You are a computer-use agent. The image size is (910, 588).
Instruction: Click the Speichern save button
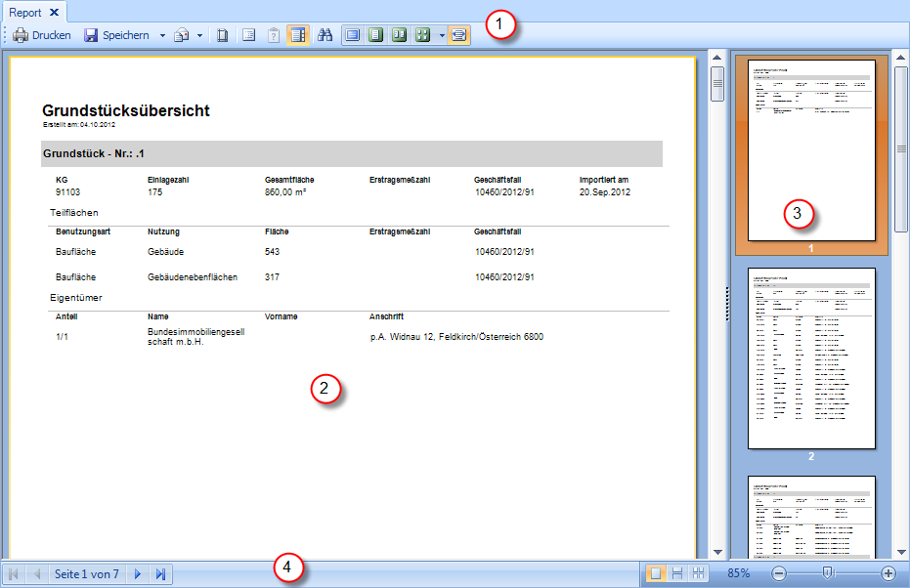click(116, 35)
